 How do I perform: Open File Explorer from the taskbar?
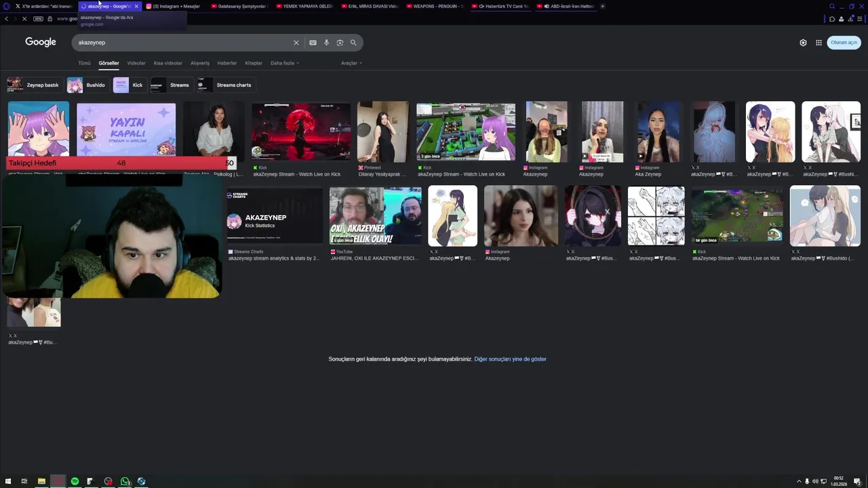41,481
